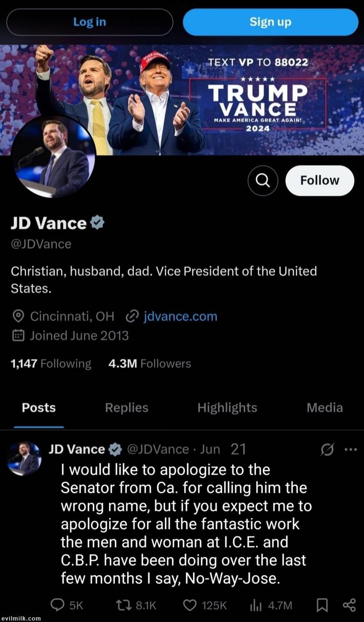Open the three-dot more options menu
The image size is (364, 622).
point(351,449)
